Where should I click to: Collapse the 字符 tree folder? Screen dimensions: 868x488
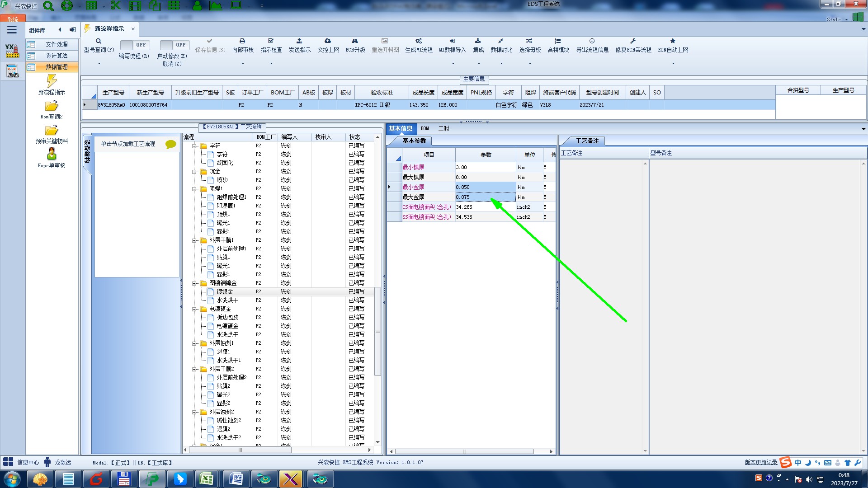coord(194,146)
